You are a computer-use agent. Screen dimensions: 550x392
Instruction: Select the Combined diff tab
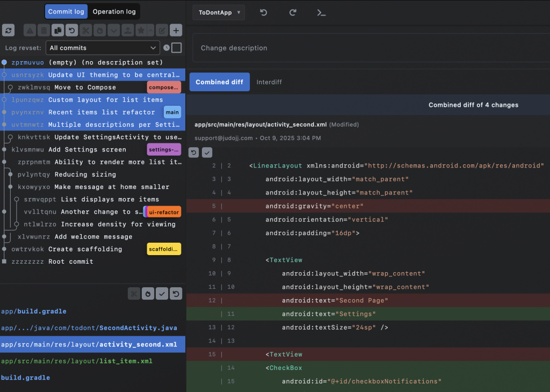click(x=219, y=82)
